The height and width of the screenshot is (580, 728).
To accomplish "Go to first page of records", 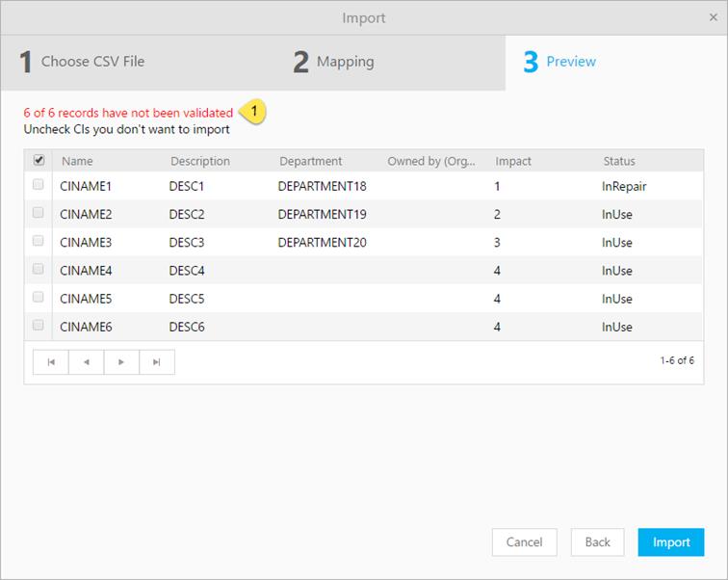I will tap(51, 362).
